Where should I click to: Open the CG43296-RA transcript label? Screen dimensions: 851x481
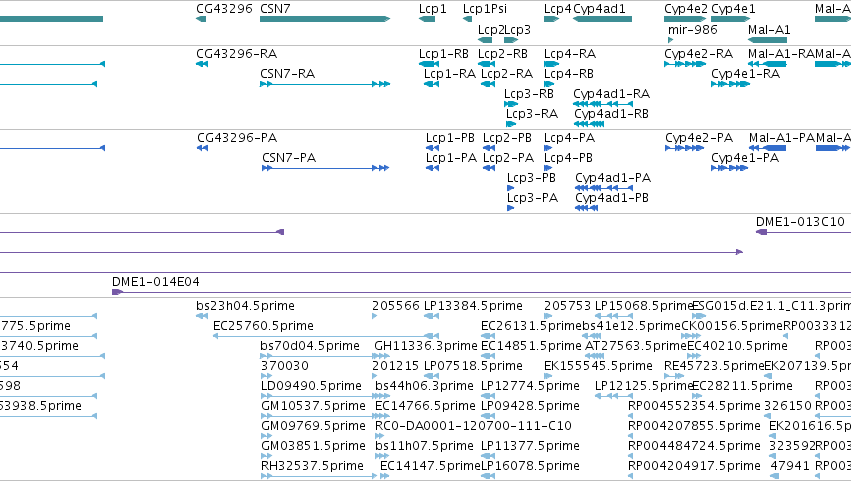(237, 54)
